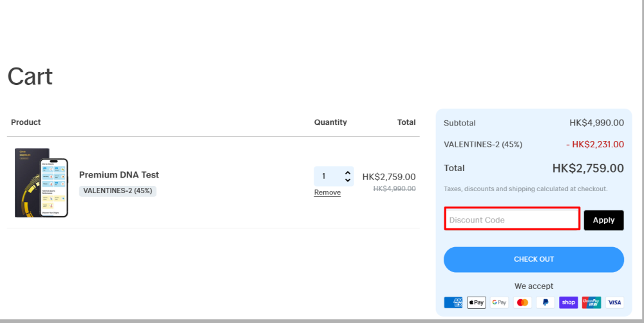
Task: Increase quantity with the up arrow
Action: click(x=348, y=173)
